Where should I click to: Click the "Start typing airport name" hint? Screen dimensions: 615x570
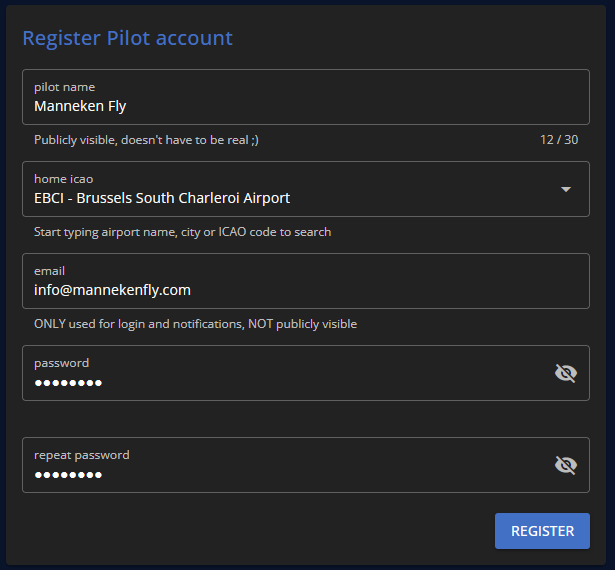click(x=182, y=232)
